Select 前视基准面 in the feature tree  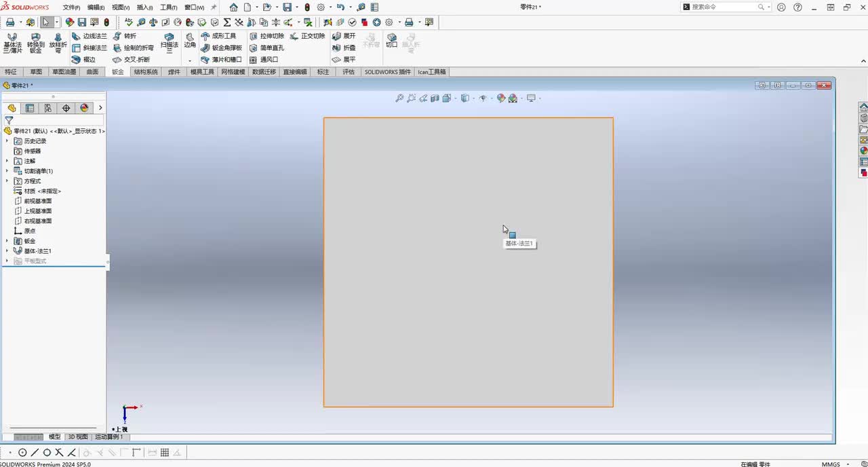click(34, 201)
